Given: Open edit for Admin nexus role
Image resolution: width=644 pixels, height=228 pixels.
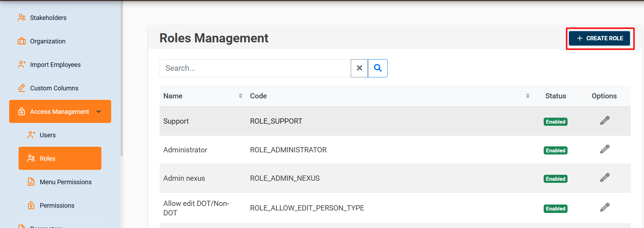Looking at the screenshot, I should point(605,178).
